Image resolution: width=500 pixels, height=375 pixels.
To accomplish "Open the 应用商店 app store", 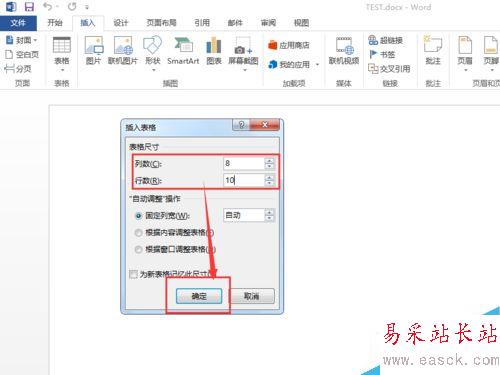I will pos(289,45).
